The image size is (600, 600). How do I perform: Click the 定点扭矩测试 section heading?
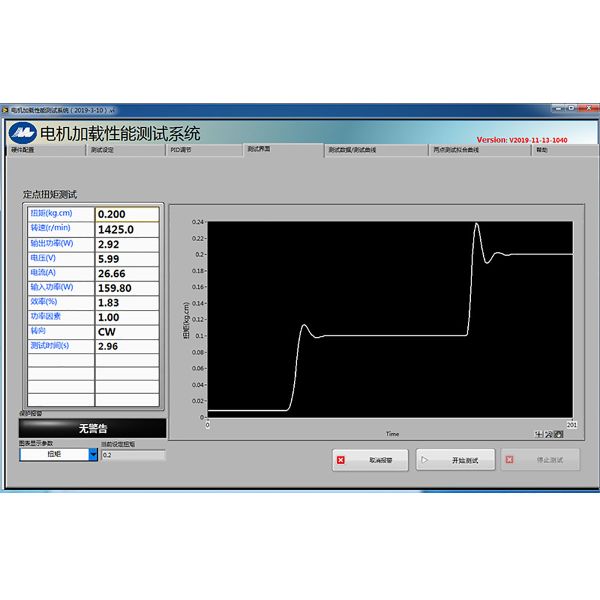point(50,194)
